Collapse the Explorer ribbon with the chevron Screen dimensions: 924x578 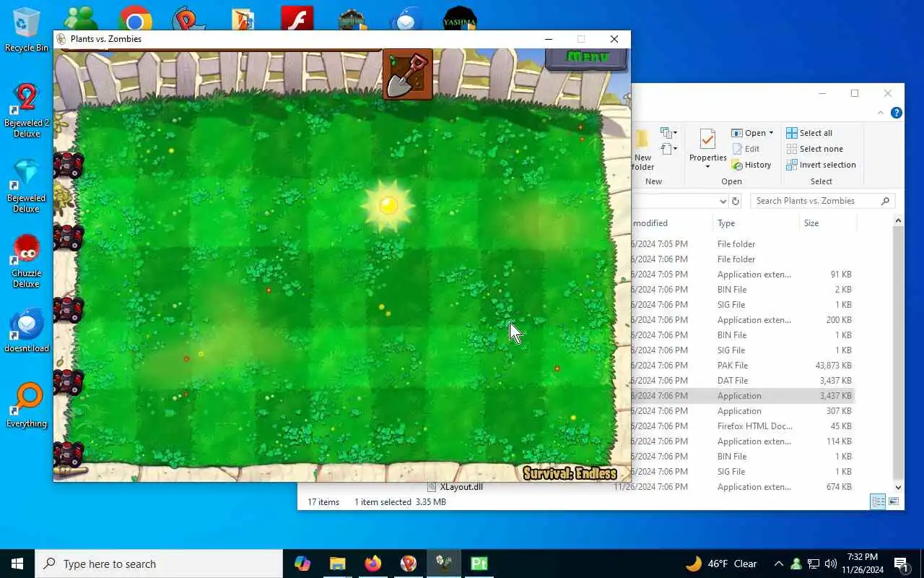click(x=881, y=113)
